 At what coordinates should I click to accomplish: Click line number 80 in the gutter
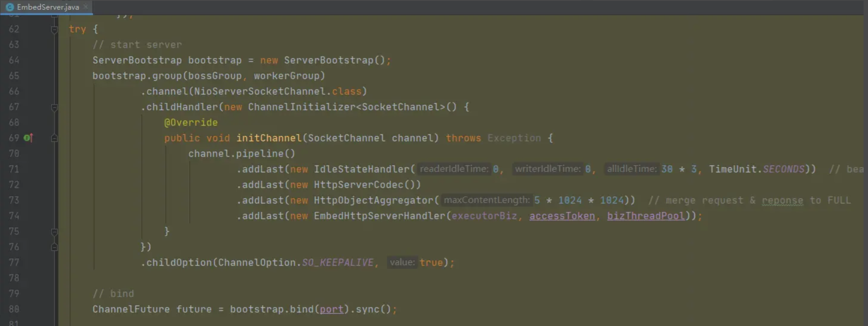pos(14,309)
